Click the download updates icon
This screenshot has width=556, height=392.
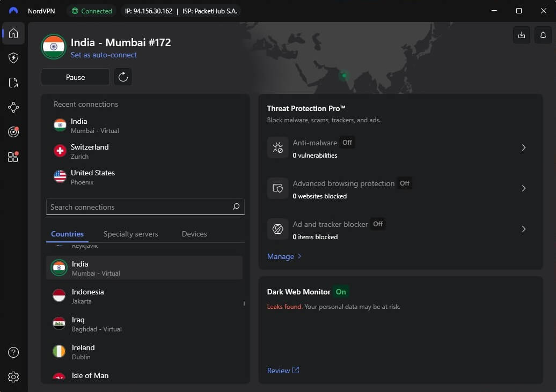(521, 35)
